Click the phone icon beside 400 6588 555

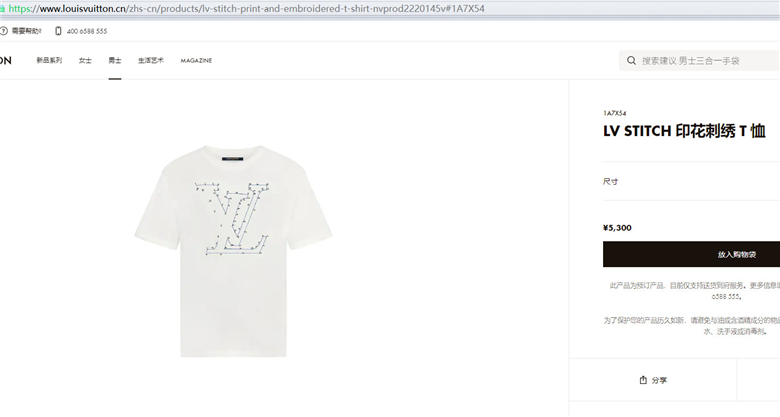58,31
